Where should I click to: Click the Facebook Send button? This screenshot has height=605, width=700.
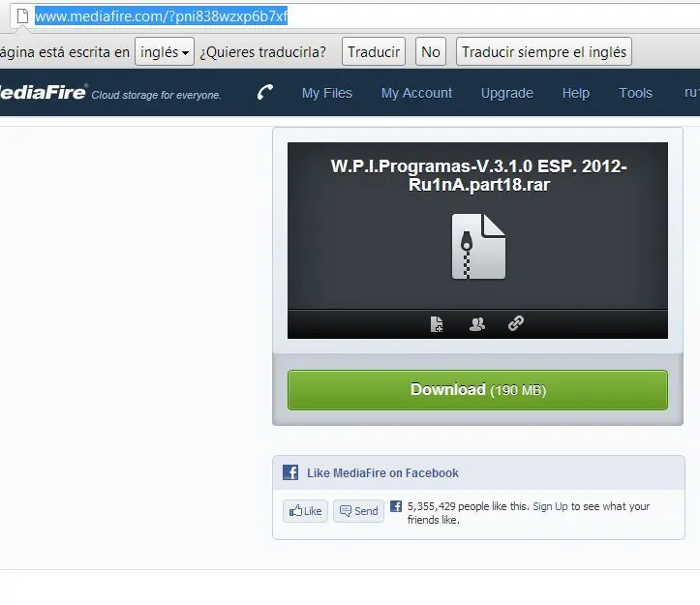point(358,511)
